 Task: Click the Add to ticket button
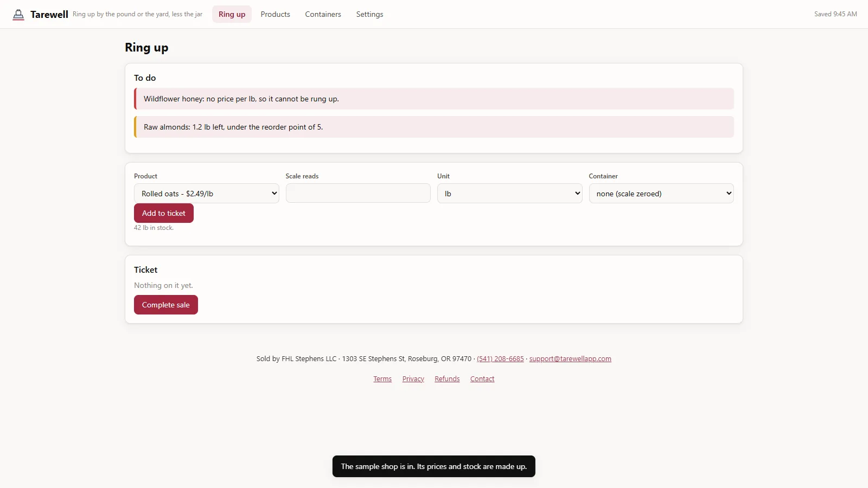[164, 213]
